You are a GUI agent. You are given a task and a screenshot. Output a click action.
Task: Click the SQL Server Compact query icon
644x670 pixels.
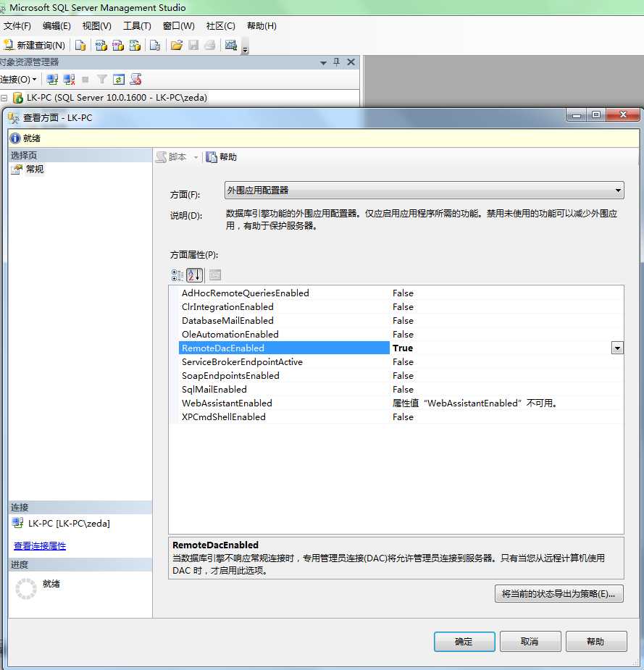[155, 46]
